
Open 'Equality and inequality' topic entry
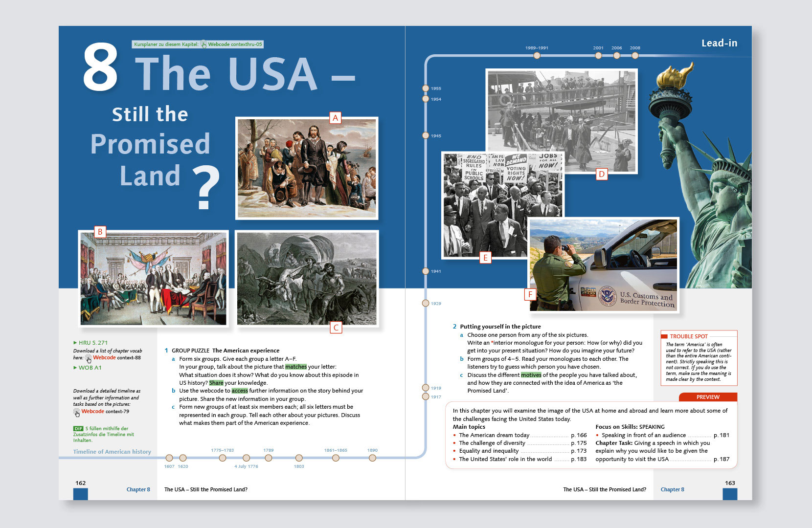[489, 451]
